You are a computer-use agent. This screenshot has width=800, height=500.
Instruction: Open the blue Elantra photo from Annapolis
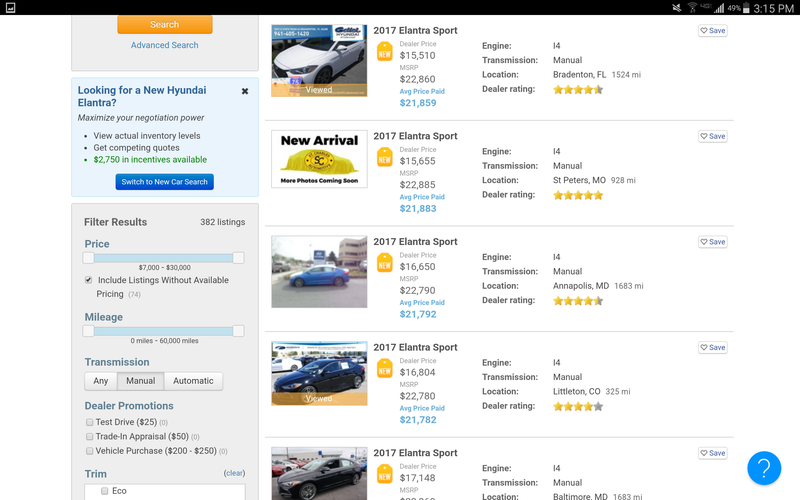(x=319, y=271)
